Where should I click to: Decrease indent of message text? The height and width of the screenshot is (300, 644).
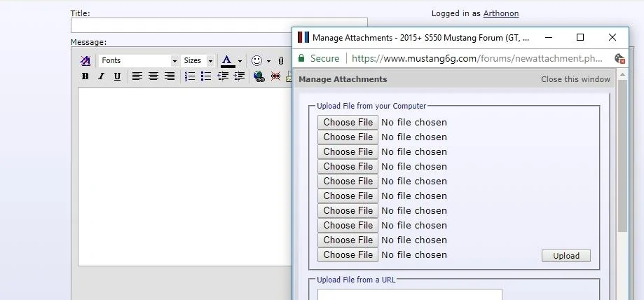click(223, 76)
